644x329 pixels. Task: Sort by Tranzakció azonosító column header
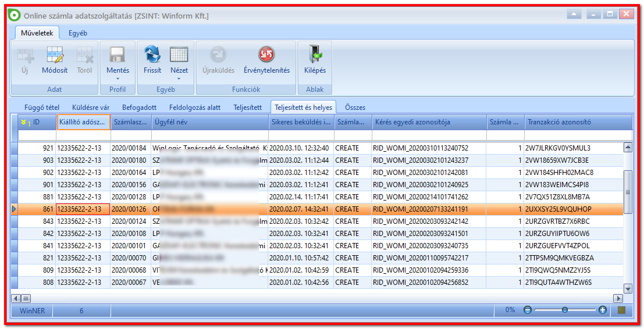point(578,122)
